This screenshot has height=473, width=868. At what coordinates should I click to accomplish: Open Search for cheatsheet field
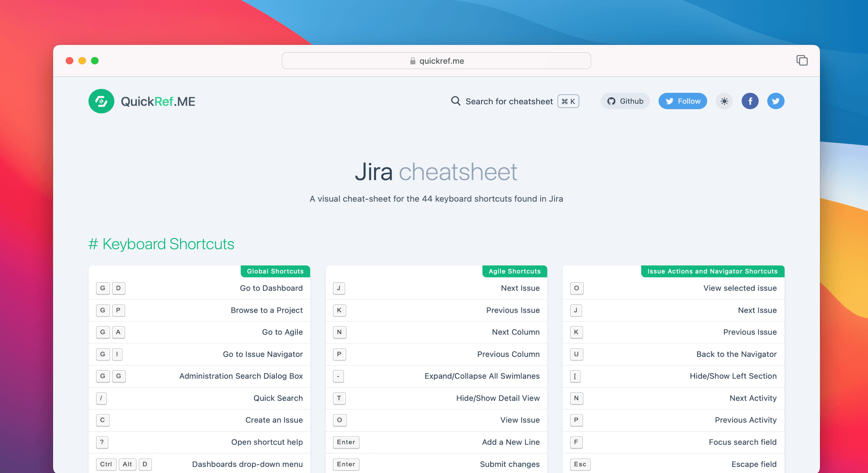(x=509, y=101)
